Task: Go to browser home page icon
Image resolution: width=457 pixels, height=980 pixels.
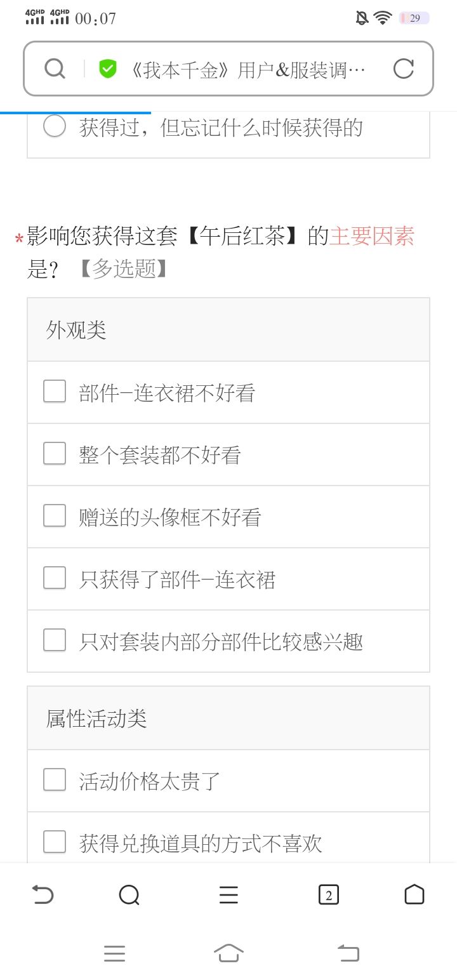Action: pyautogui.click(x=414, y=895)
